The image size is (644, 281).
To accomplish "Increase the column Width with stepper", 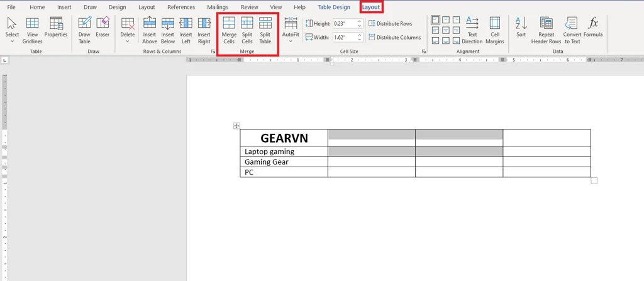I will 360,35.
